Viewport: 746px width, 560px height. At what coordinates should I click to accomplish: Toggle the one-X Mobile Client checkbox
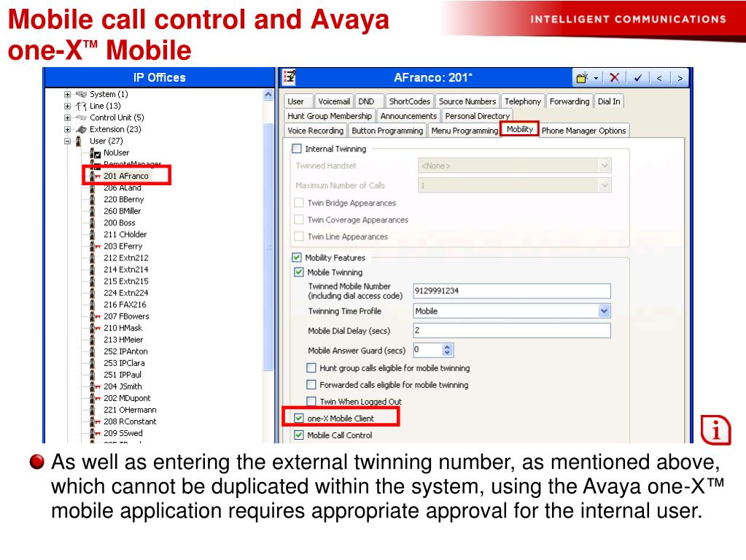click(x=299, y=419)
